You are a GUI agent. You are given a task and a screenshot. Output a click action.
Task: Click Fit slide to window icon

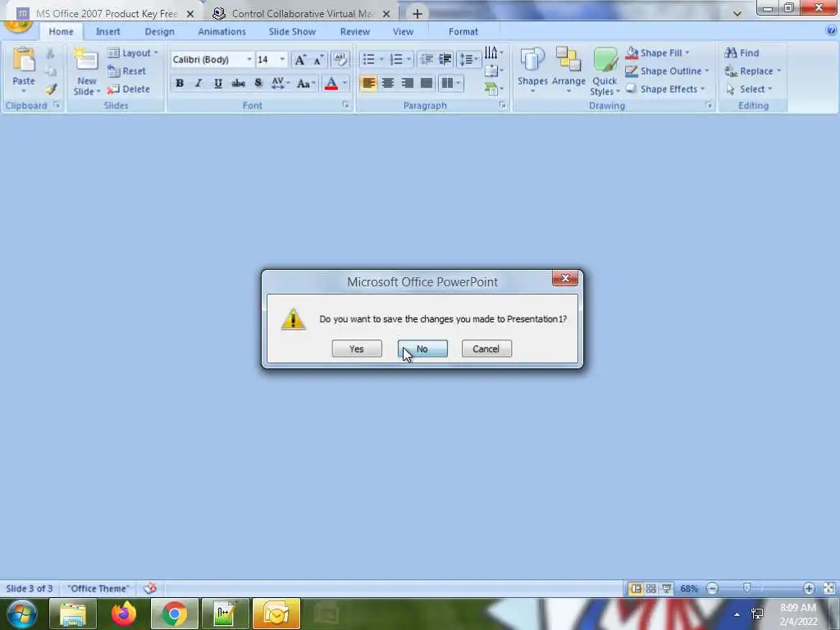[829, 589]
